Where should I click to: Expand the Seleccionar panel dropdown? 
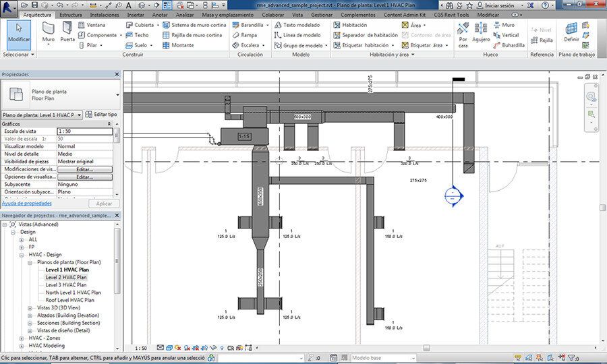[x=32, y=55]
